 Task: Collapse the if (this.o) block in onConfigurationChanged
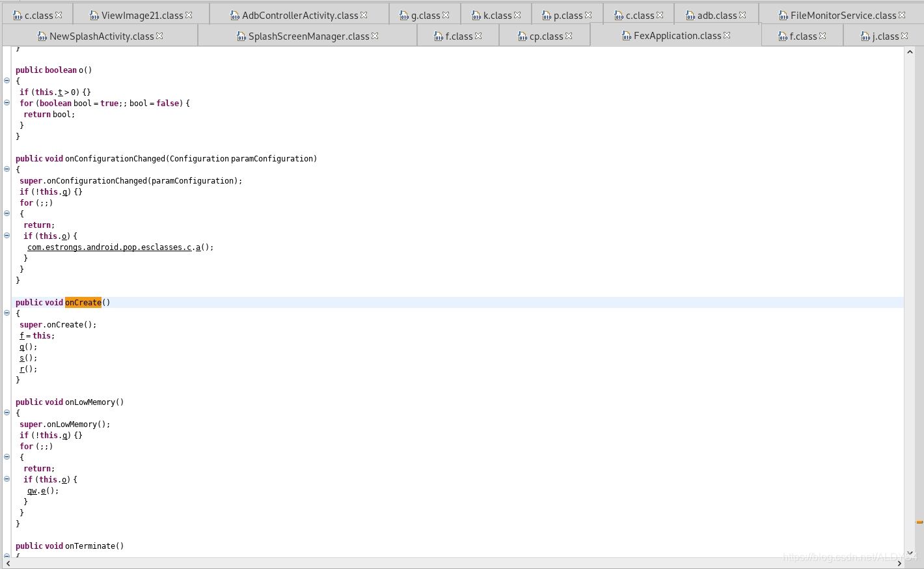[x=7, y=236]
